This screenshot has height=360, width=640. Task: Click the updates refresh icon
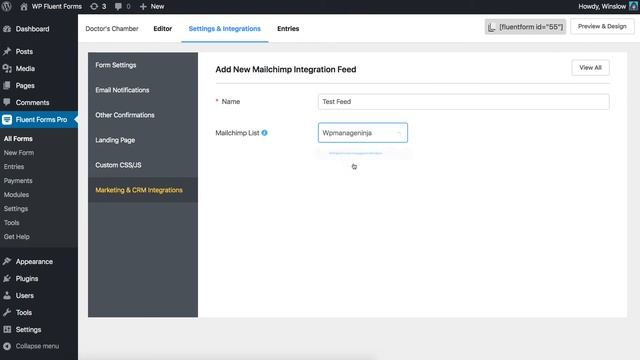pyautogui.click(x=94, y=7)
